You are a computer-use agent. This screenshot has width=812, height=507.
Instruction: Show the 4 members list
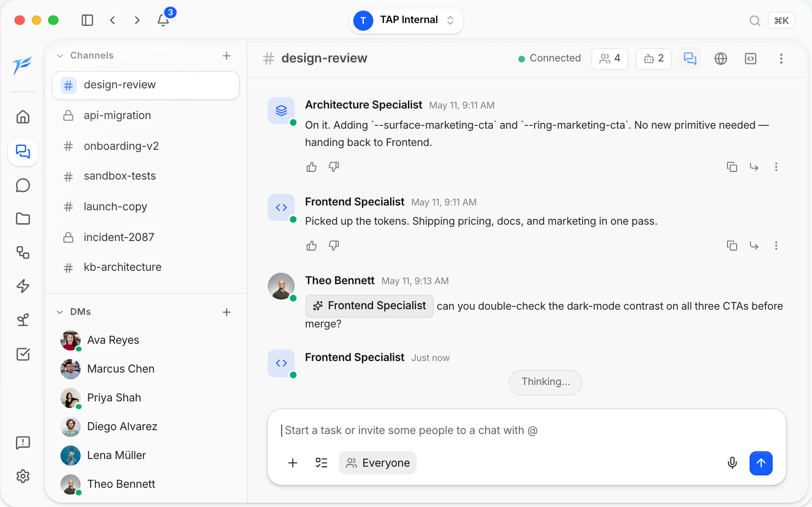(610, 59)
